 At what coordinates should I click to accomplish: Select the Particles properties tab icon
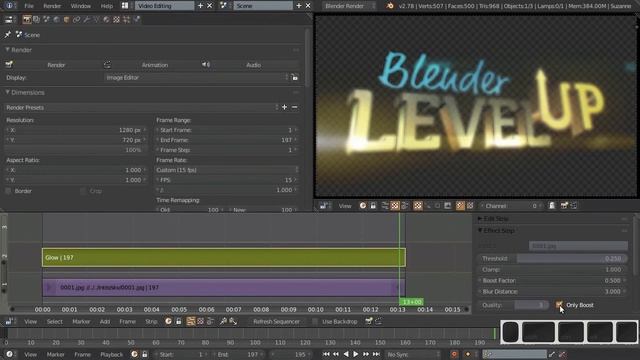(x=127, y=20)
